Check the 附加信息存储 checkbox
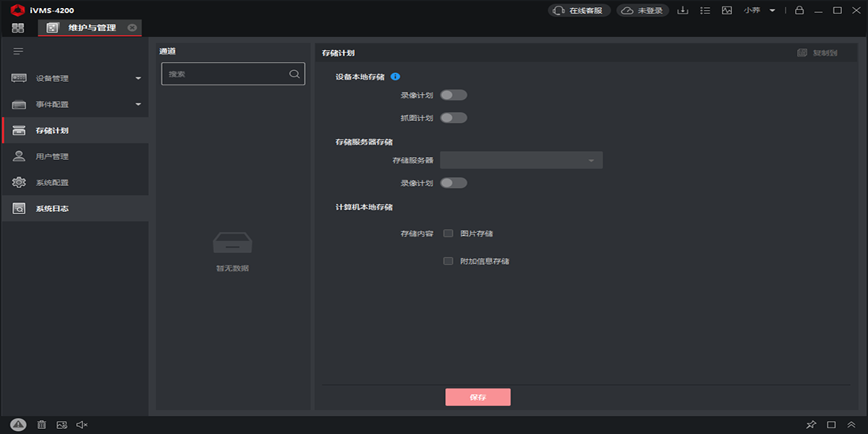The image size is (868, 434). [448, 261]
